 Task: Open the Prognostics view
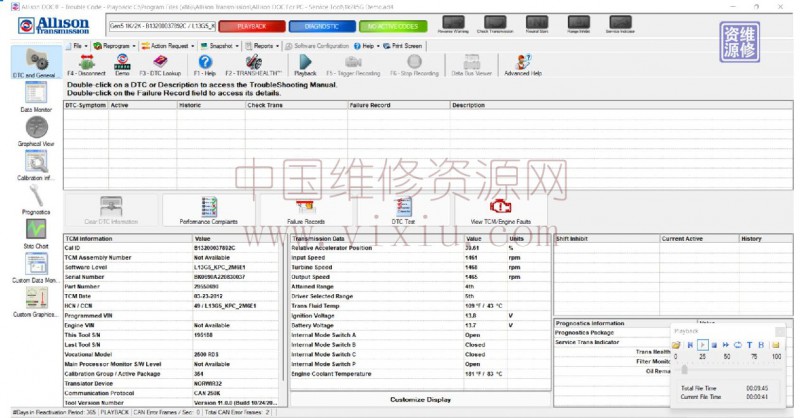click(x=36, y=200)
